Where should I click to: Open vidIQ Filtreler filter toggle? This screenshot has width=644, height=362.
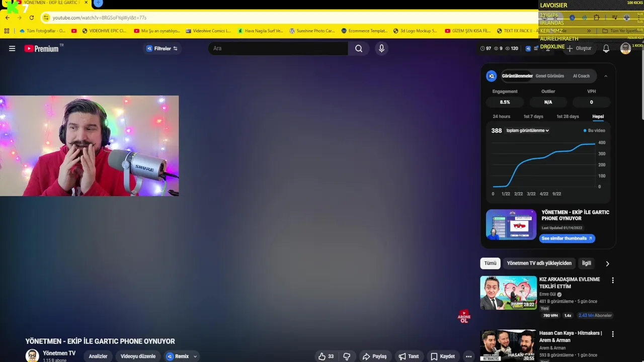click(162, 48)
